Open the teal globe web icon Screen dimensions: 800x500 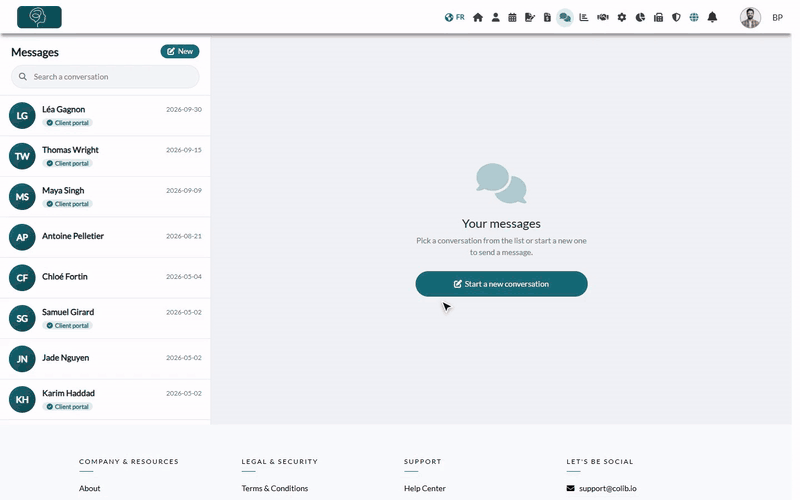[x=694, y=17]
